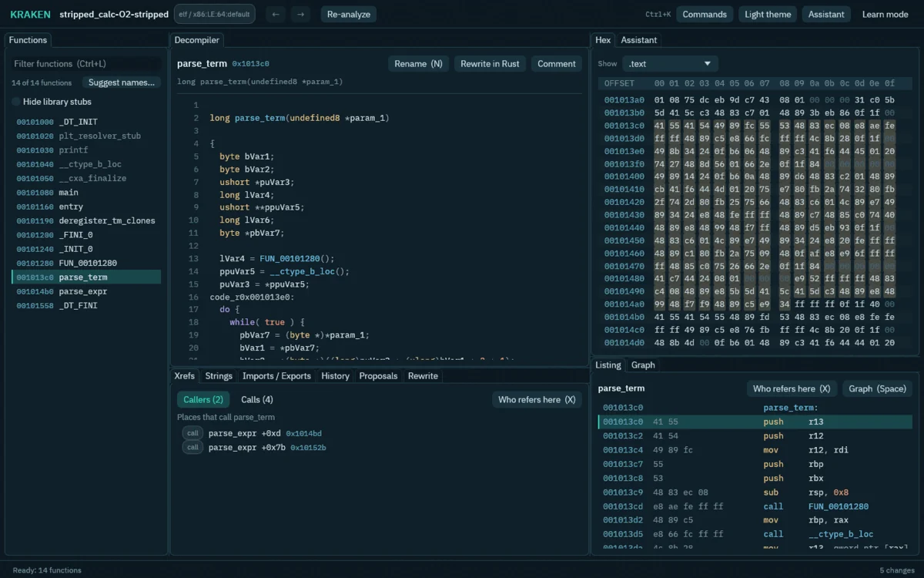Click Rename (N) button
This screenshot has height=578, width=924.
click(418, 64)
